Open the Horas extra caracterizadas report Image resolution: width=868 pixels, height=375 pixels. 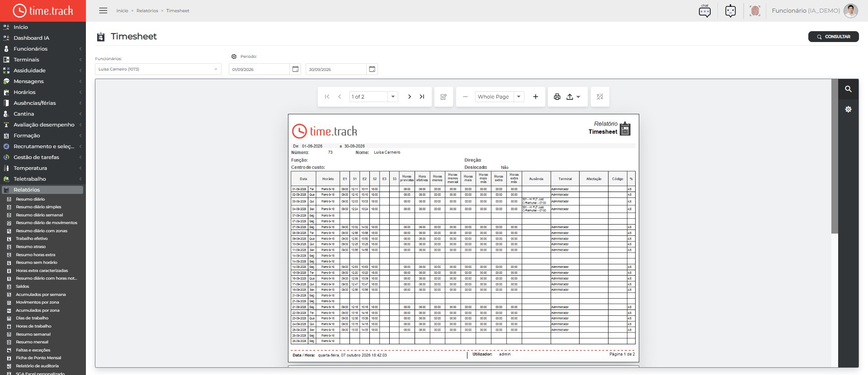tap(42, 271)
